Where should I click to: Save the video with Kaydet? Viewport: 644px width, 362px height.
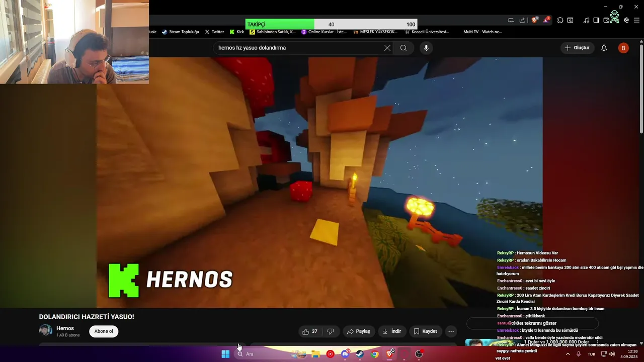point(426,331)
